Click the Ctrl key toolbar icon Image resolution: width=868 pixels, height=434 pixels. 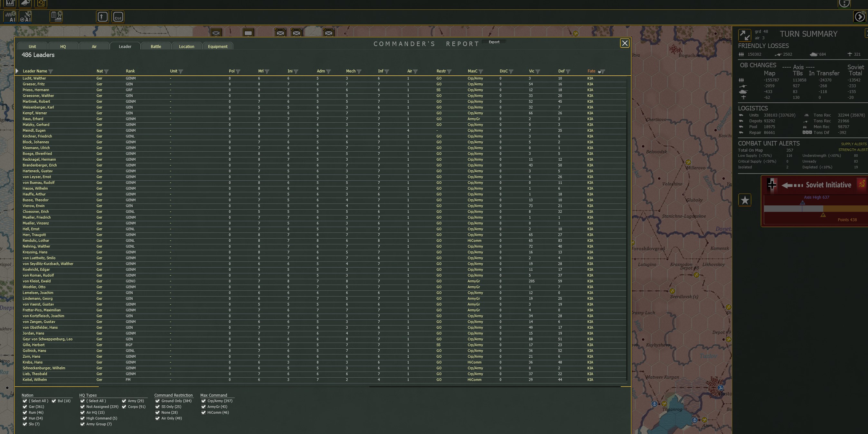pos(118,17)
